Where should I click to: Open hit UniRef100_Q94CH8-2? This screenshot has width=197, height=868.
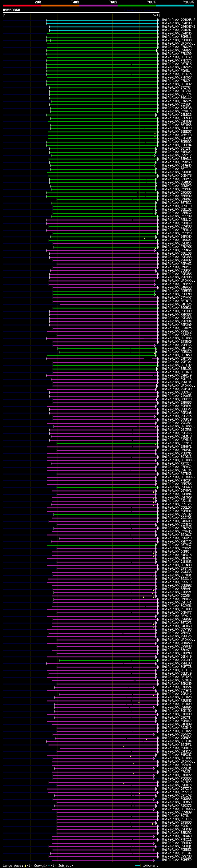click(179, 20)
